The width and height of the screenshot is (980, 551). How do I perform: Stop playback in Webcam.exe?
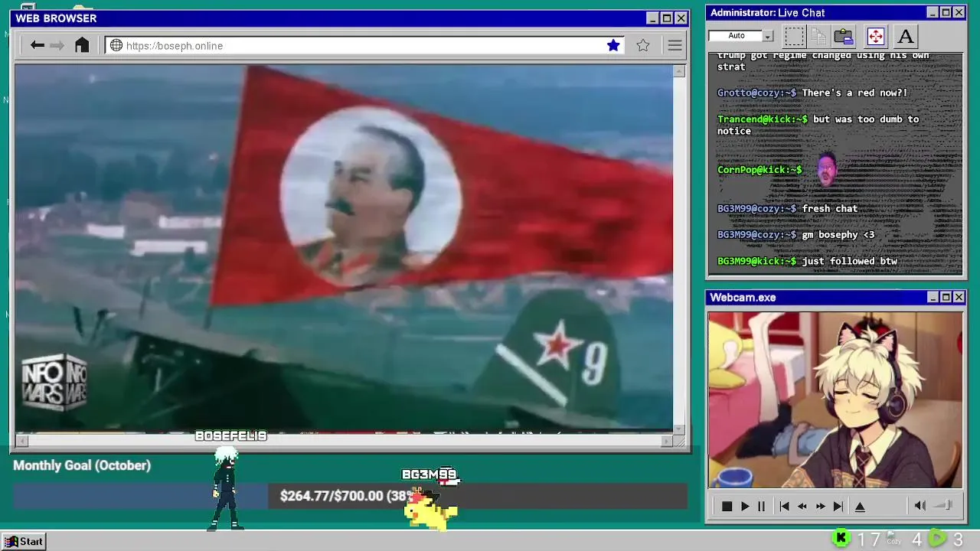pos(727,506)
